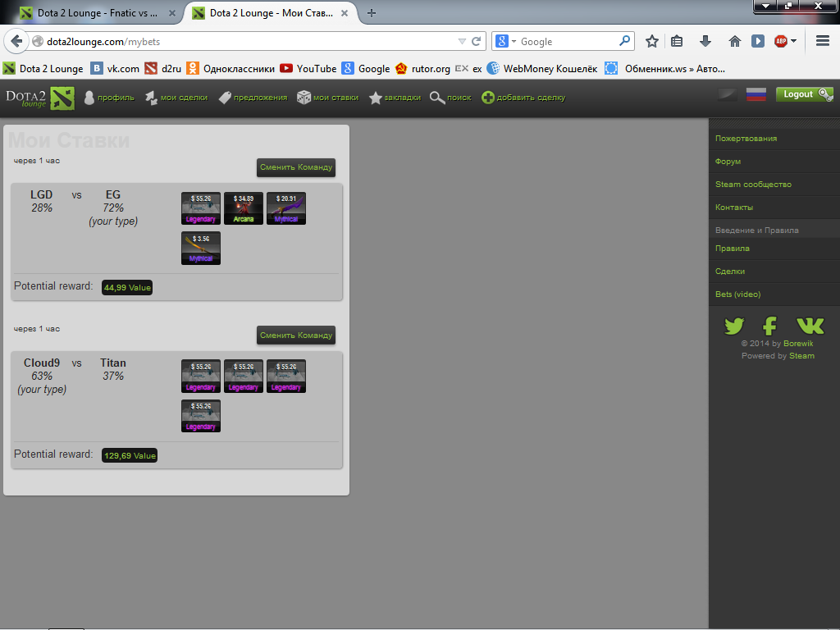840x630 pixels.
Task: Open a new browser tab
Action: click(372, 13)
